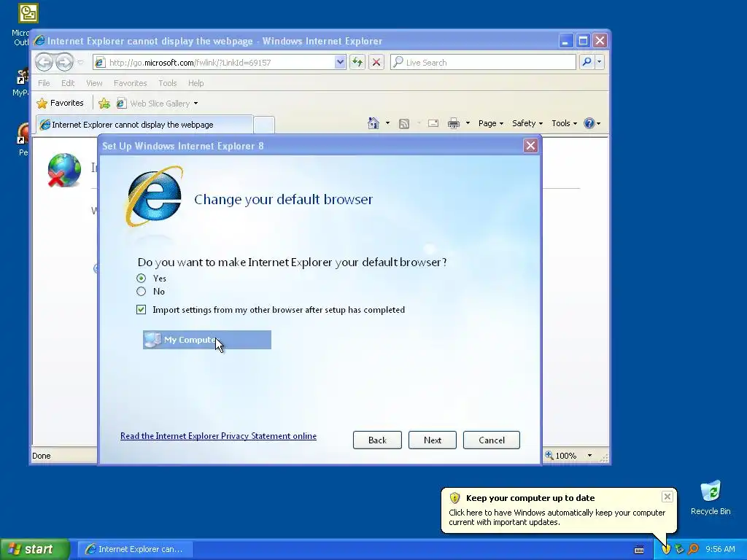Click the Windows Security shield tray icon
747x560 pixels.
point(665,549)
